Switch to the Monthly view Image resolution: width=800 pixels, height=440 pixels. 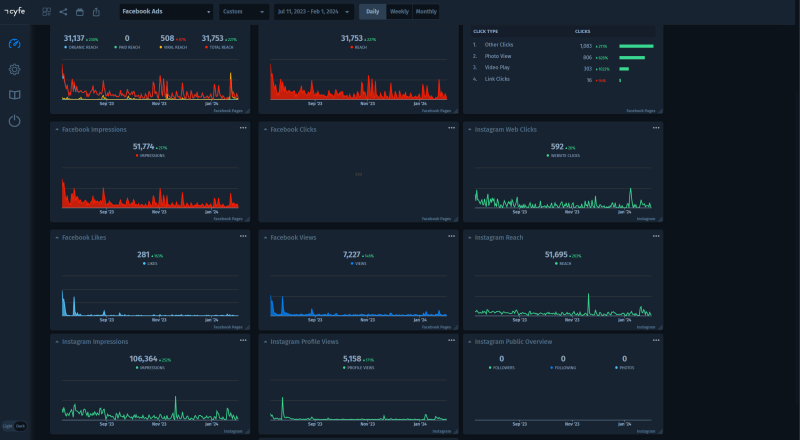pyautogui.click(x=426, y=12)
